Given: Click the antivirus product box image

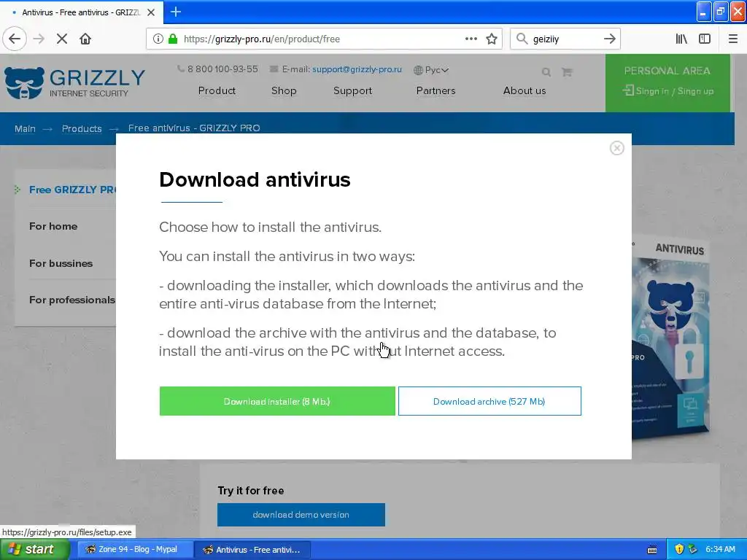Looking at the screenshot, I should 670,338.
